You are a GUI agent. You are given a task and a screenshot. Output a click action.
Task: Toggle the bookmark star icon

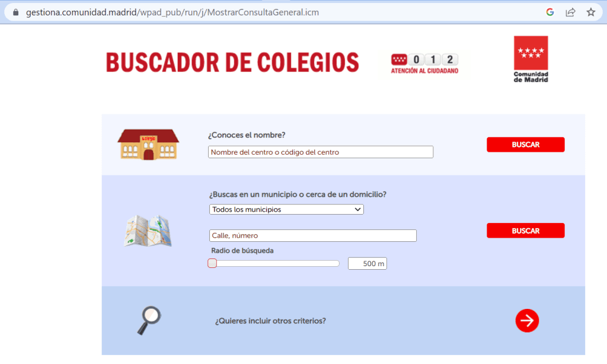pyautogui.click(x=590, y=11)
